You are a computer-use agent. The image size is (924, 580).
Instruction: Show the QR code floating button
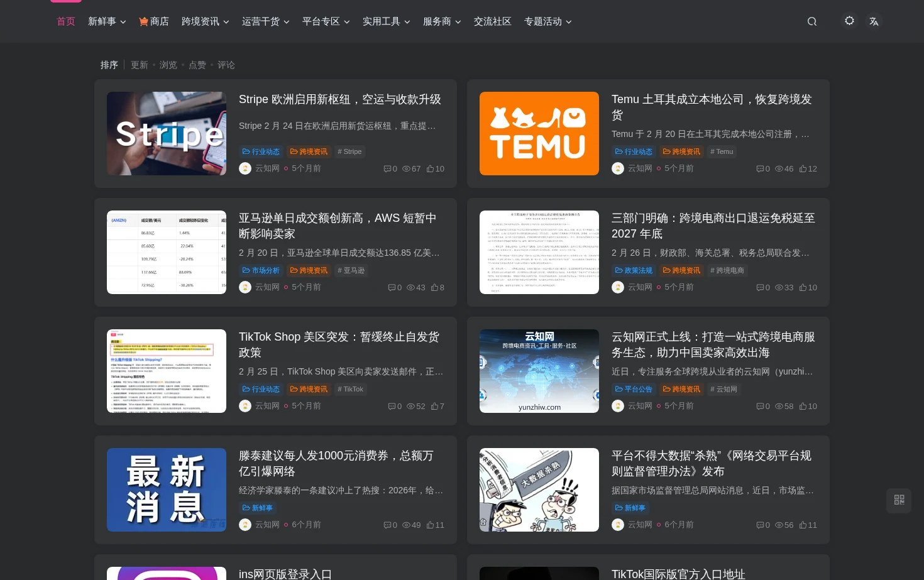click(x=899, y=500)
